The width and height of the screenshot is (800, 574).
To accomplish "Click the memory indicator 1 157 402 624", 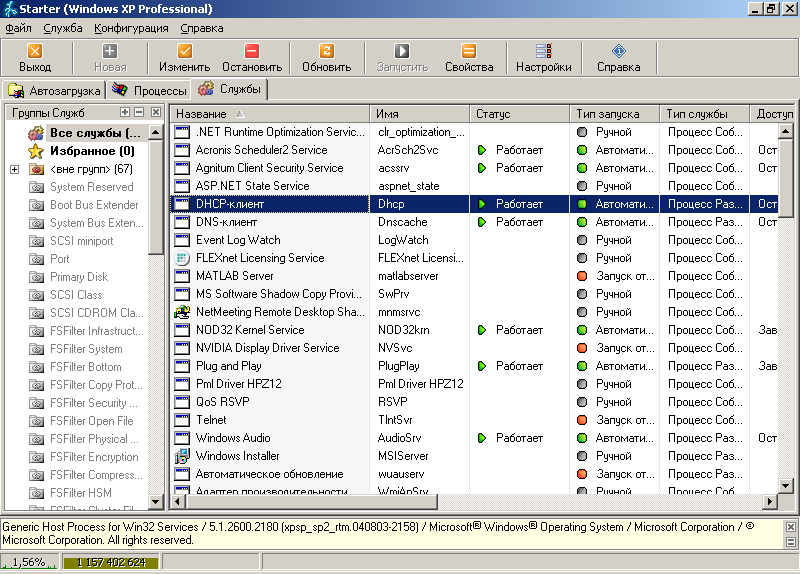I will click(111, 562).
